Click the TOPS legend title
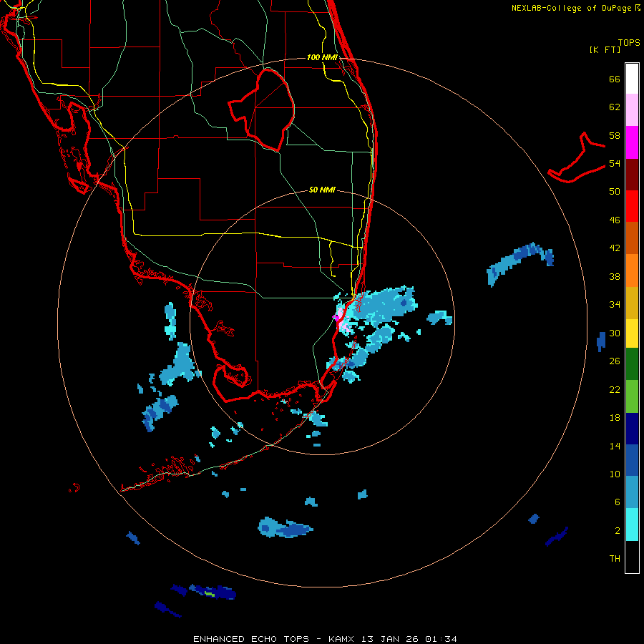Viewport: 644px width, 644px height. [629, 42]
